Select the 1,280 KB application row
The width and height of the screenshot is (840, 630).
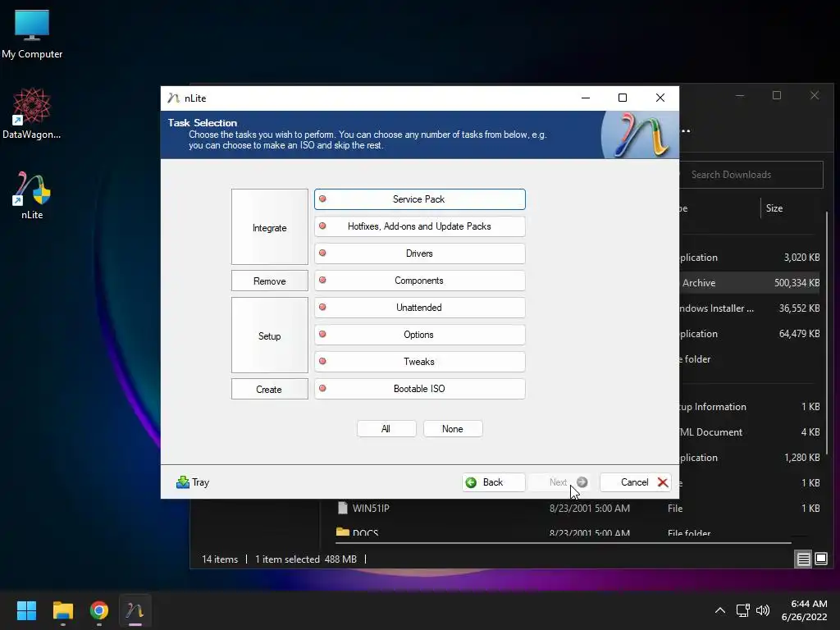pos(751,458)
